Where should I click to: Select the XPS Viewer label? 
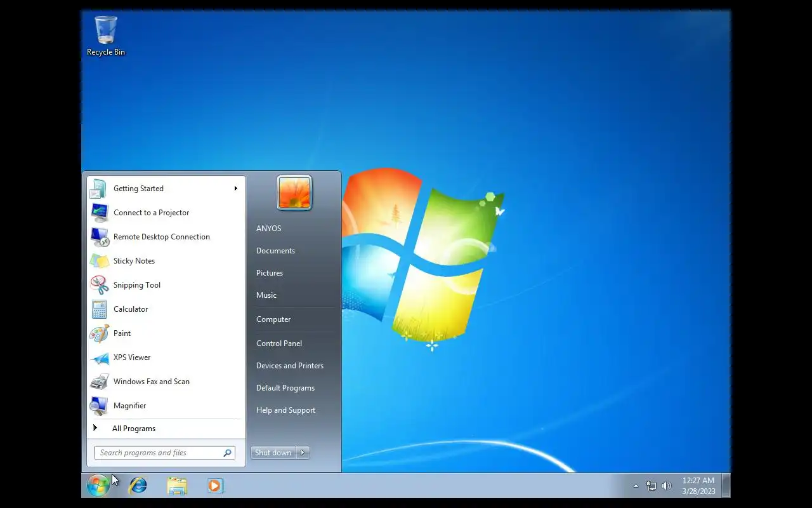coord(132,358)
